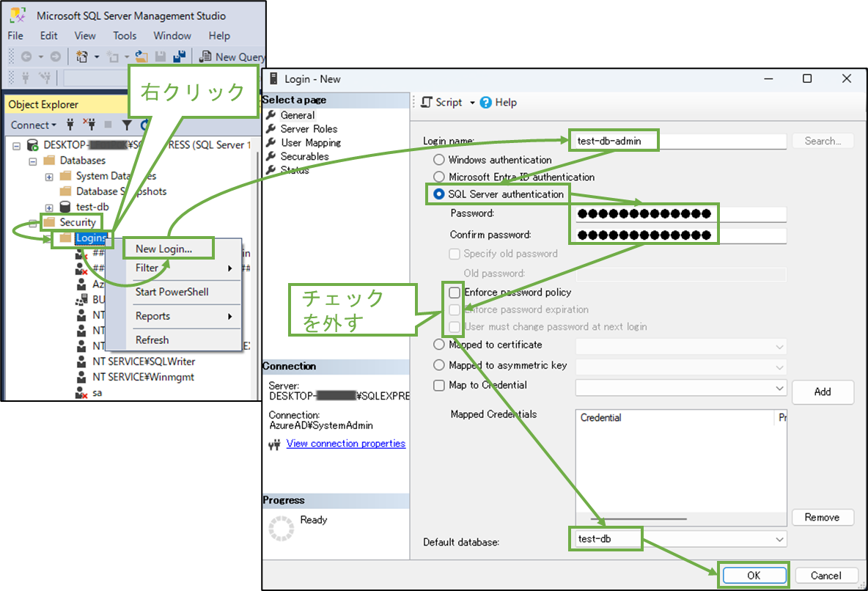Click the navigate Forward arrow icon
The height and width of the screenshot is (591, 868).
pyautogui.click(x=56, y=56)
